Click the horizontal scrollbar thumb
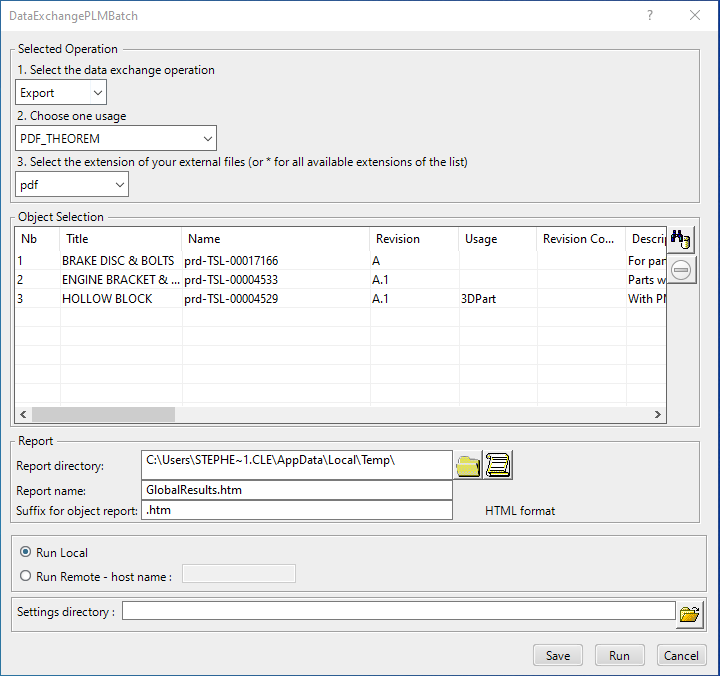This screenshot has height=676, width=720. (x=103, y=414)
